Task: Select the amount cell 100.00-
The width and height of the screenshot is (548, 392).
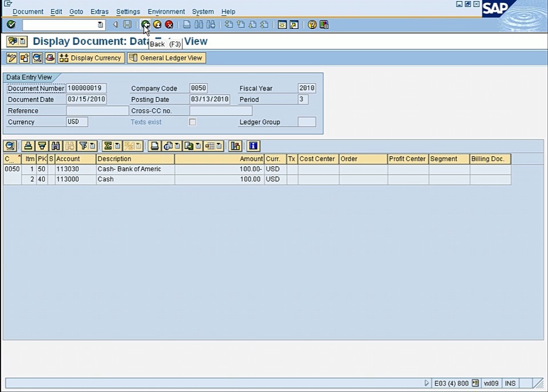Action: click(219, 169)
